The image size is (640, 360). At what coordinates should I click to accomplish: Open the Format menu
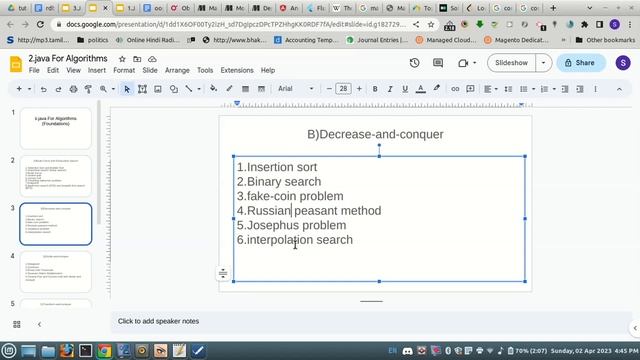point(124,70)
